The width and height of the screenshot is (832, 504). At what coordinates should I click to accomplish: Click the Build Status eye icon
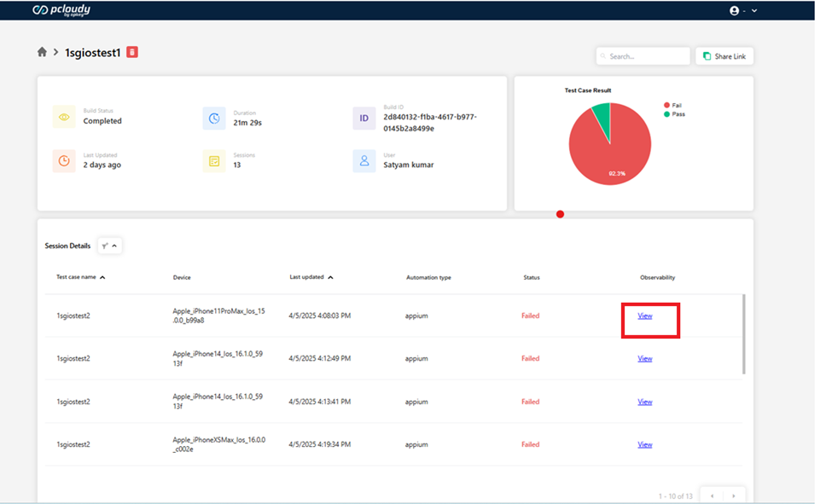(64, 117)
